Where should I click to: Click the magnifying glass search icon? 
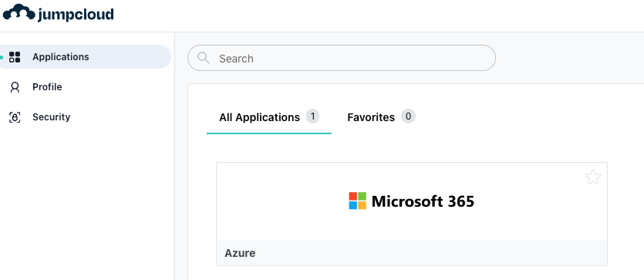[204, 58]
